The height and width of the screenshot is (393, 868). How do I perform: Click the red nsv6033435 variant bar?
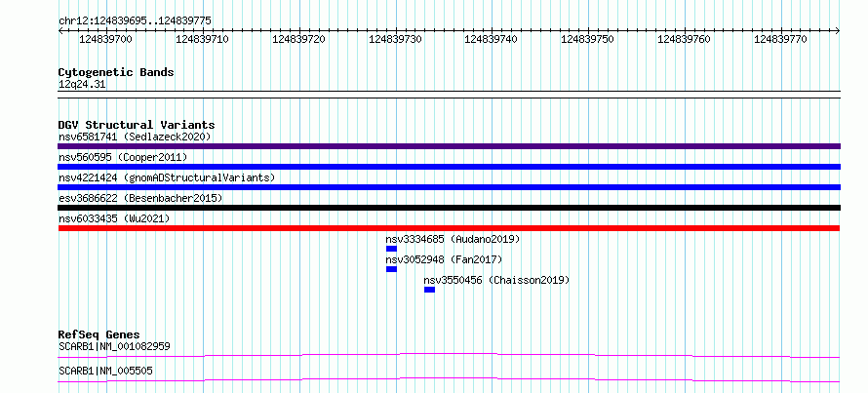[449, 228]
